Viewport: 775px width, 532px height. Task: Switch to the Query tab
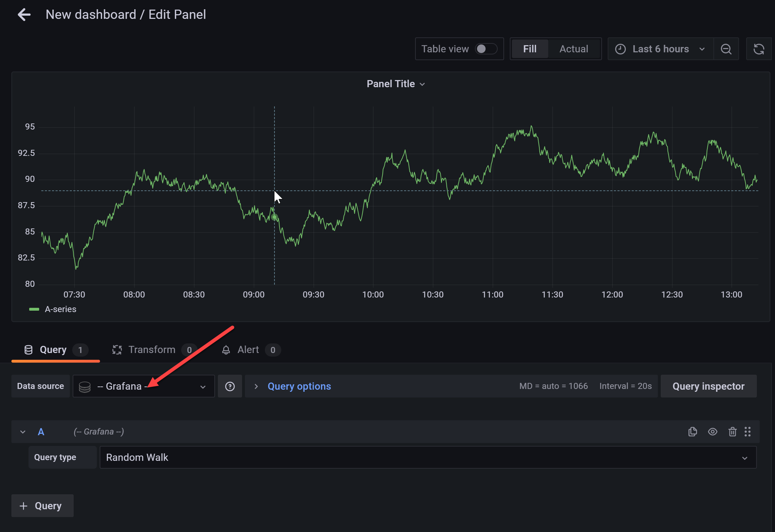click(x=56, y=350)
